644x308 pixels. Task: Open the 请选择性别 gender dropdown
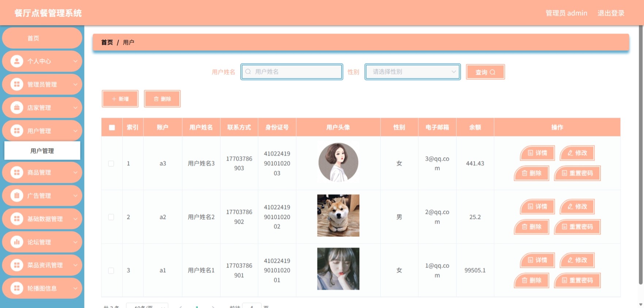[412, 72]
